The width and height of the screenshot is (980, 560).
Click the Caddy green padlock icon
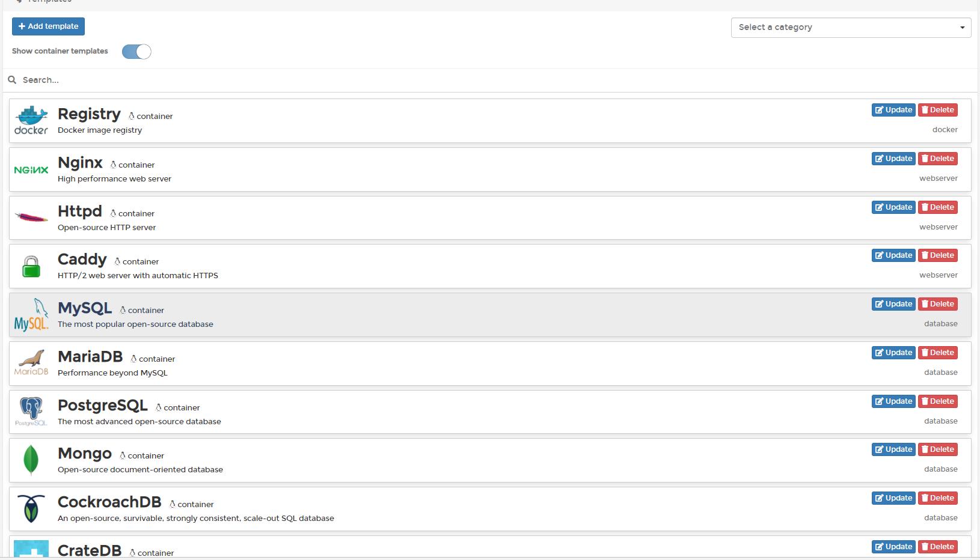(x=31, y=266)
